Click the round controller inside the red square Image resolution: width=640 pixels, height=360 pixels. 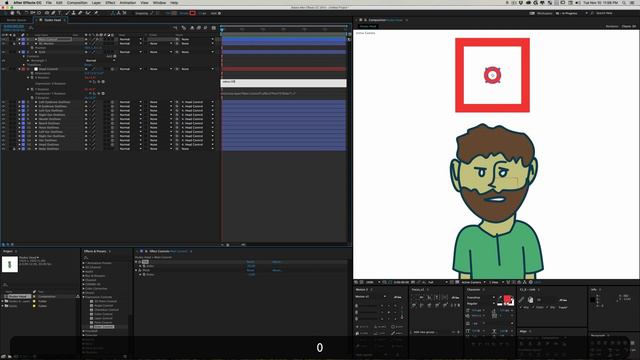click(492, 75)
